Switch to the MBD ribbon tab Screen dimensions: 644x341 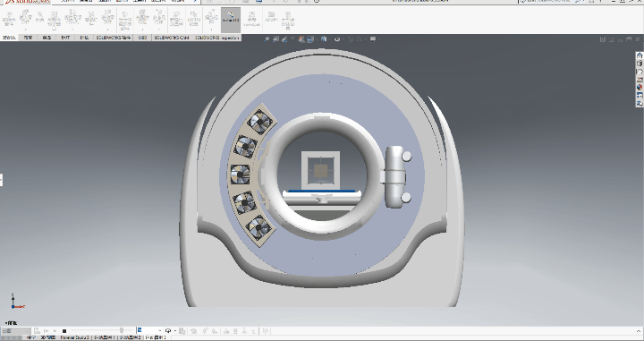(x=142, y=38)
